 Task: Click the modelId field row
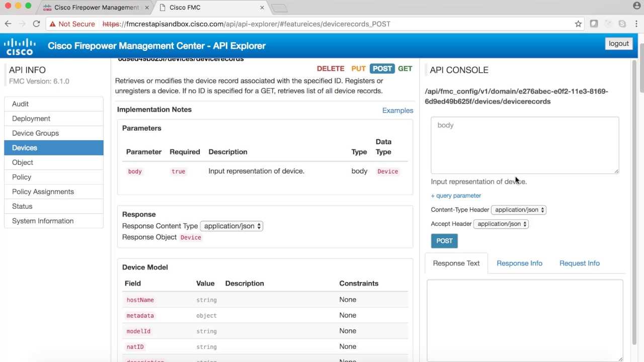click(265, 331)
